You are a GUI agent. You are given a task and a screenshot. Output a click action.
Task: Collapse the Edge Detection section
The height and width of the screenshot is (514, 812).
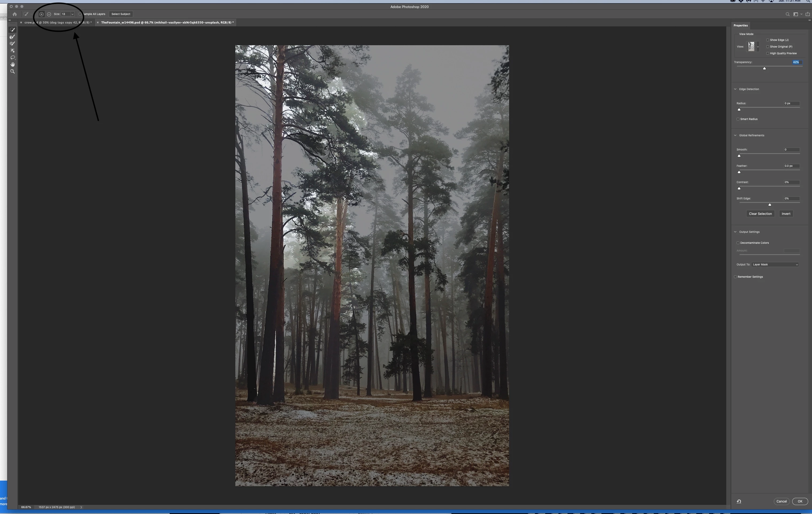735,89
